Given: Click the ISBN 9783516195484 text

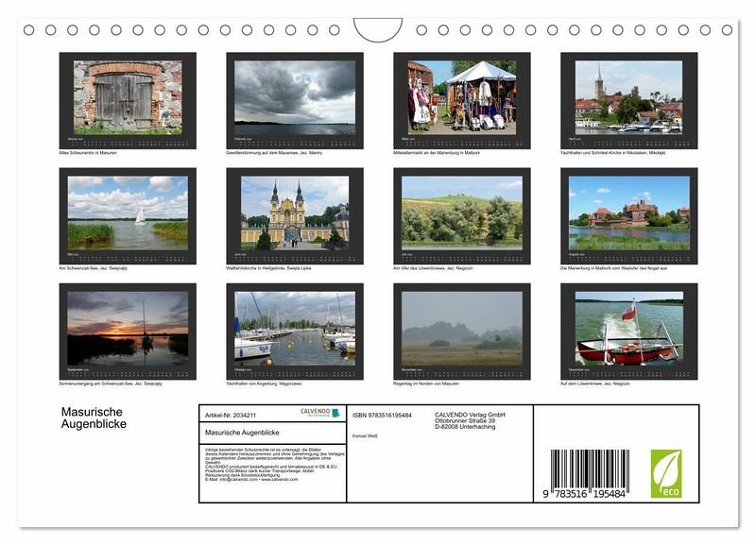Looking at the screenshot, I should pyautogui.click(x=382, y=415).
